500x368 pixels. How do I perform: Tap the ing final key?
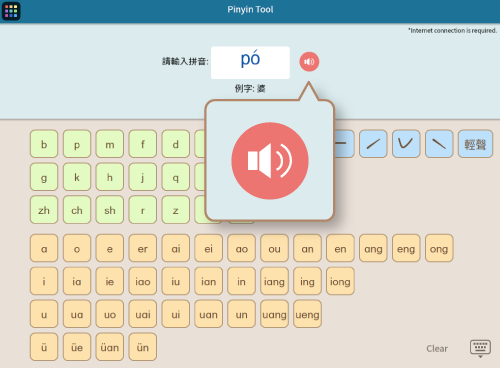(x=307, y=281)
